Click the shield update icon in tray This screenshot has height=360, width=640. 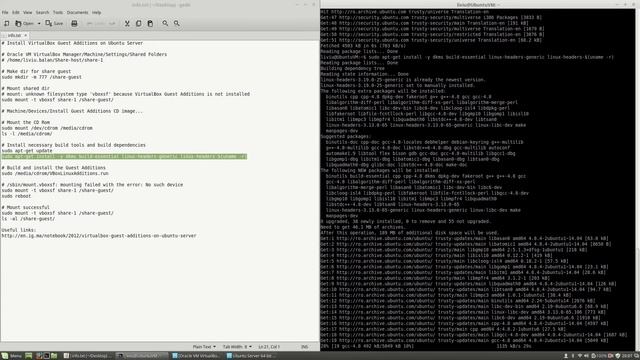(618, 356)
